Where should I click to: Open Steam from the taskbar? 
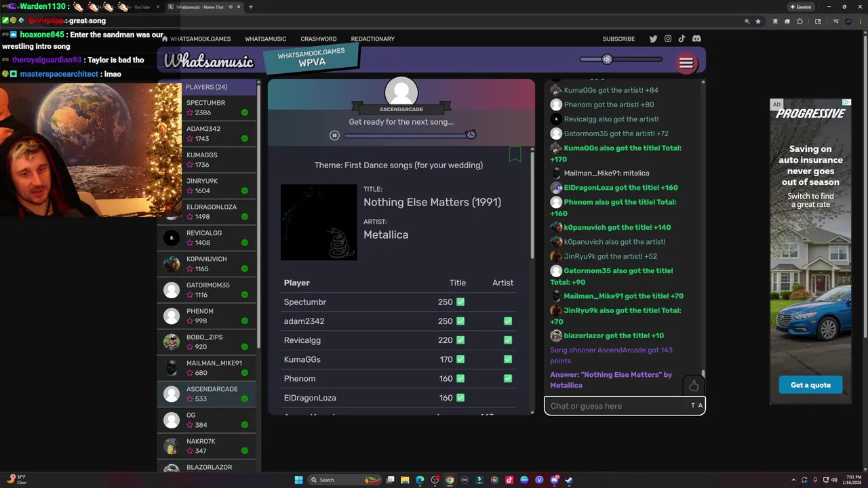[x=569, y=480]
